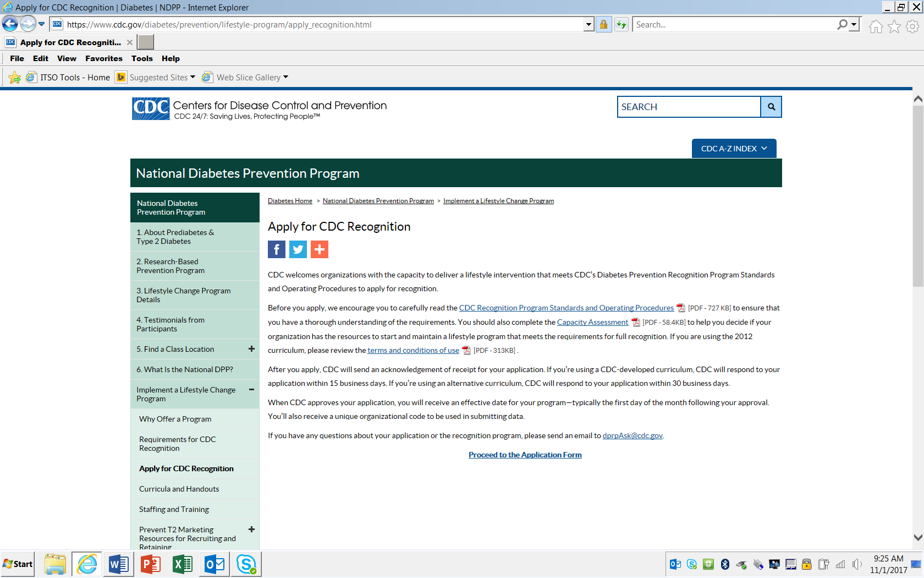Click the Start button

pos(18,564)
